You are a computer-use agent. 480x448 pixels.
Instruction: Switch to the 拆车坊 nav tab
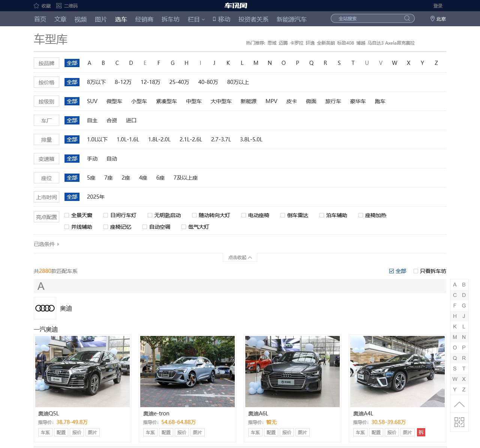tap(171, 19)
